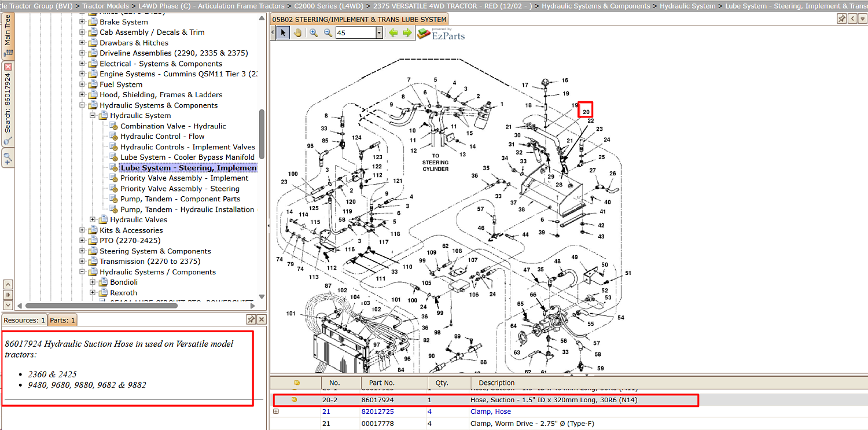868x430 pixels.
Task: Expand Steering System & Components node
Action: coord(82,251)
